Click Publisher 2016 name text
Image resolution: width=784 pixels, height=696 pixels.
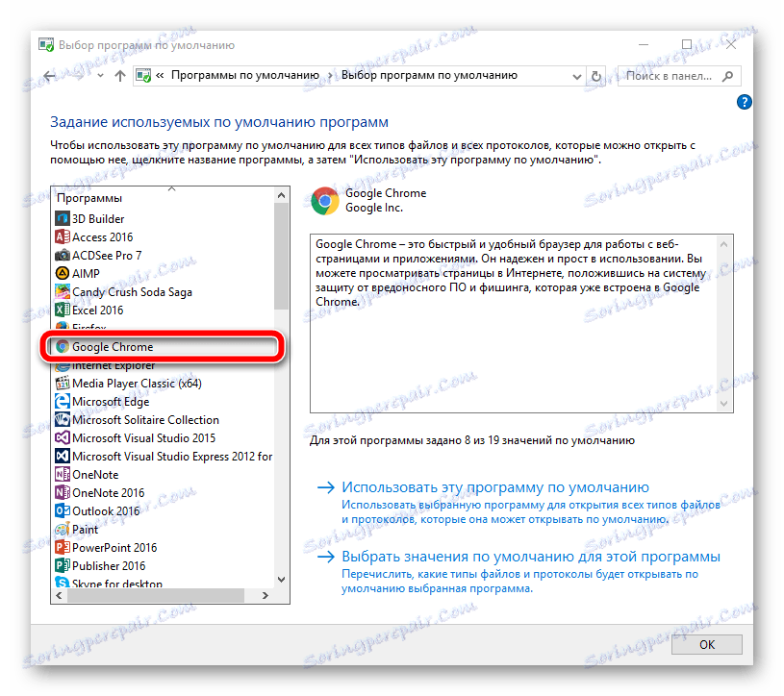point(109,565)
